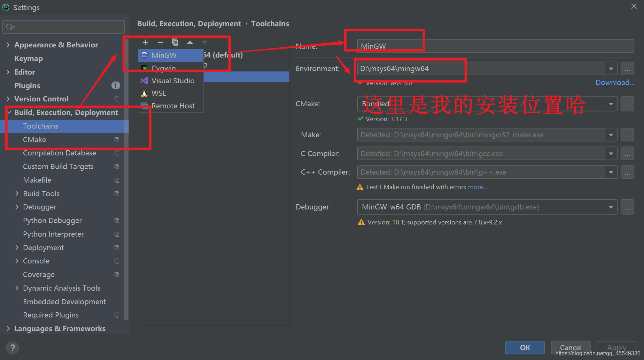Move toolchain up with arrow icon
644x360 pixels.
[x=190, y=42]
